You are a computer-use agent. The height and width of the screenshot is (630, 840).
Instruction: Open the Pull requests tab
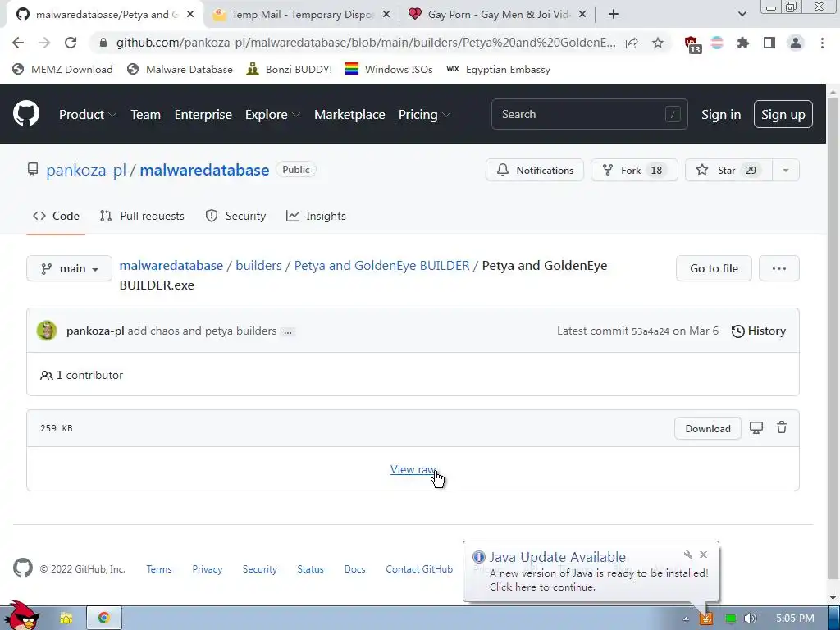[142, 216]
